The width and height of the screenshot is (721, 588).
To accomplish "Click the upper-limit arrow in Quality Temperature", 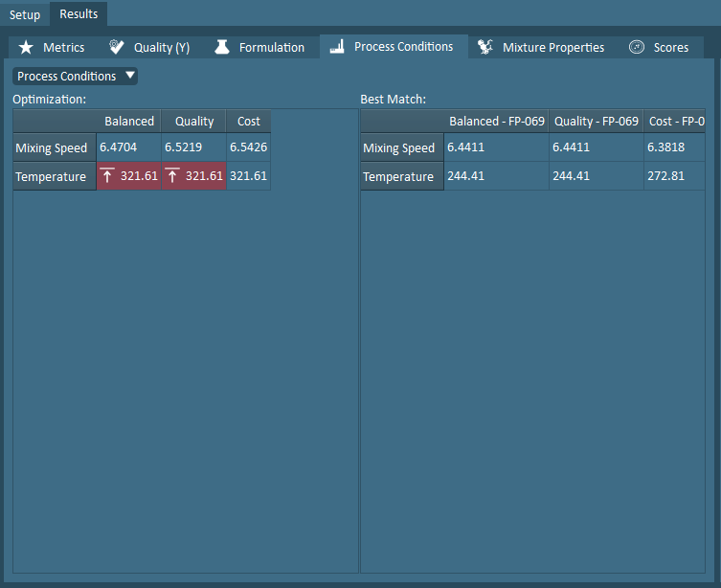I will click(172, 176).
